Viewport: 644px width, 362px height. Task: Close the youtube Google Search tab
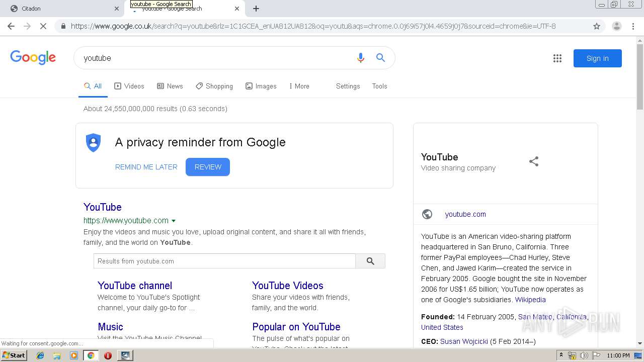tap(237, 9)
